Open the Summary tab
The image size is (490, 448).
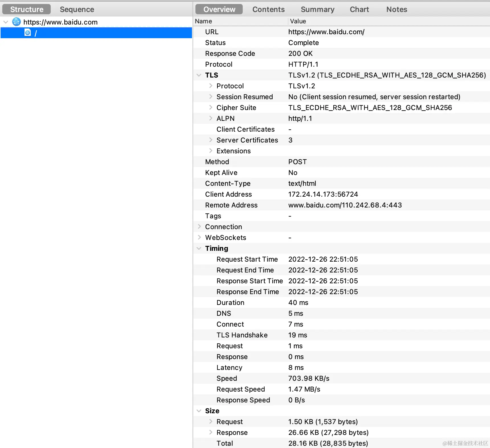(317, 9)
